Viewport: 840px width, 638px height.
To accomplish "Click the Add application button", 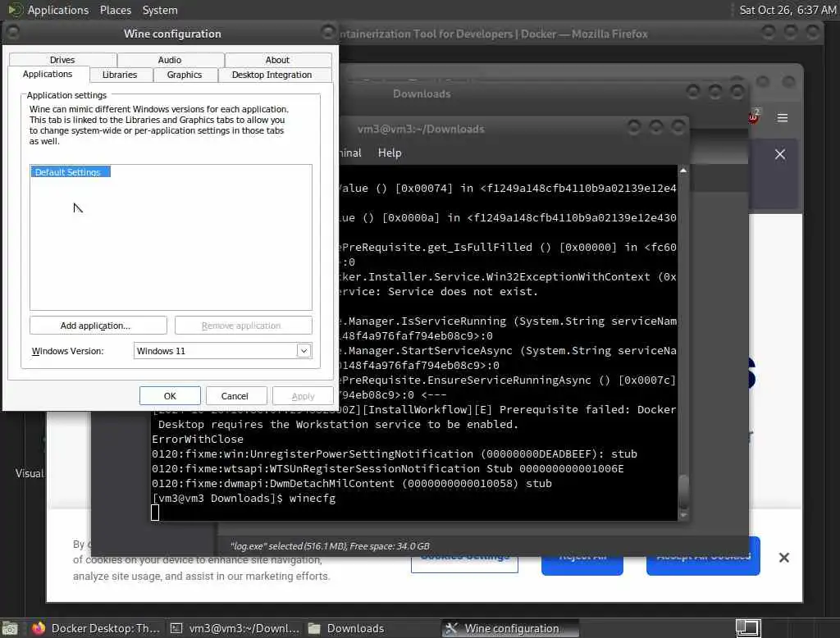I will [98, 326].
